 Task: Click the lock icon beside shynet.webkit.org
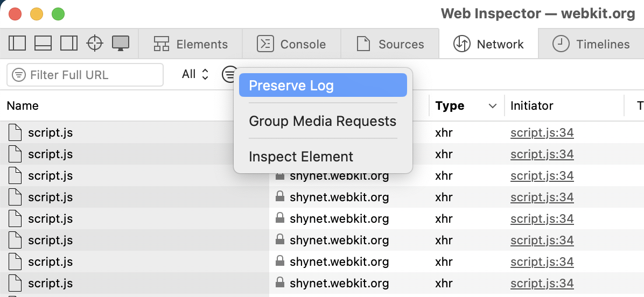click(x=279, y=176)
